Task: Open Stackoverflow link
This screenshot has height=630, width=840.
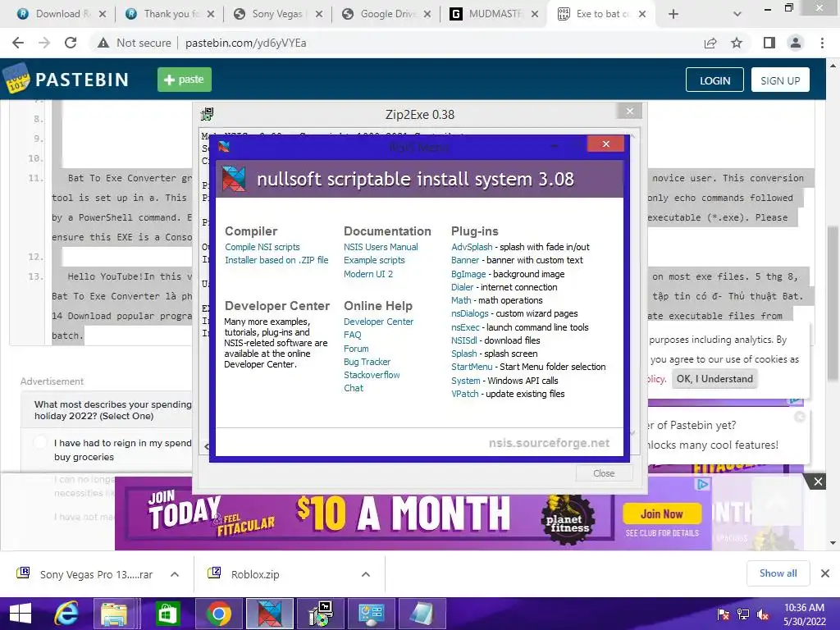Action: (372, 375)
